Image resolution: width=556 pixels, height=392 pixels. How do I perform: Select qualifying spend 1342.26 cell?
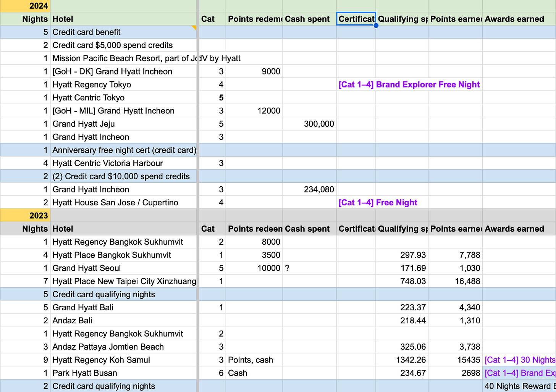tap(402, 360)
